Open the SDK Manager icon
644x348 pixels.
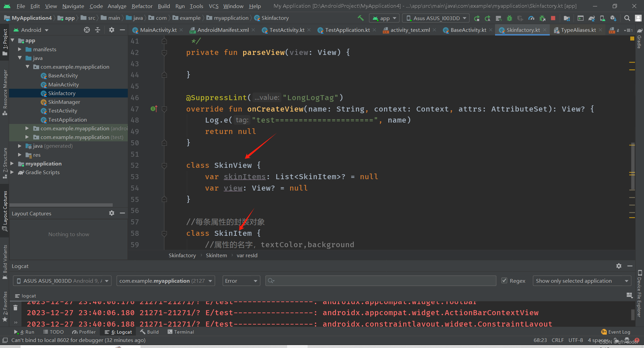pos(613,18)
